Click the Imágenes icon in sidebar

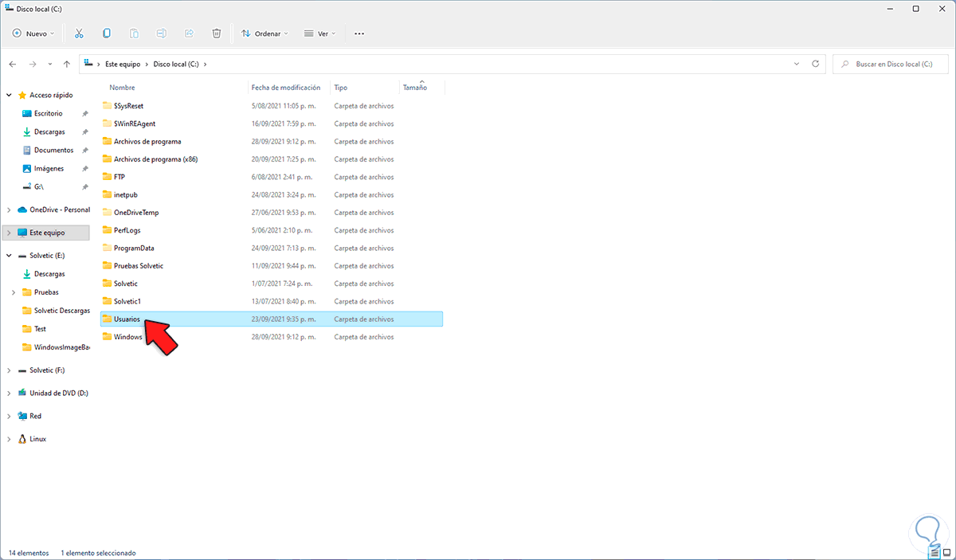pyautogui.click(x=27, y=169)
